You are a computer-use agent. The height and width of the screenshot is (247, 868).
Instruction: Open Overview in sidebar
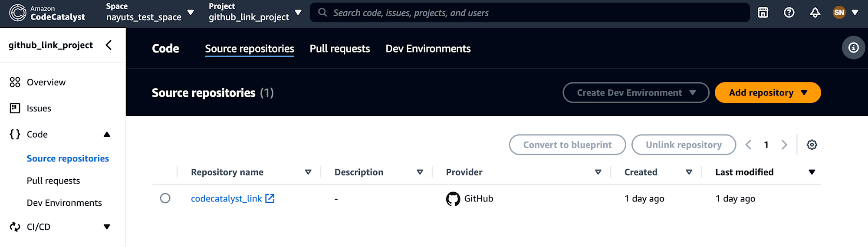pos(46,82)
